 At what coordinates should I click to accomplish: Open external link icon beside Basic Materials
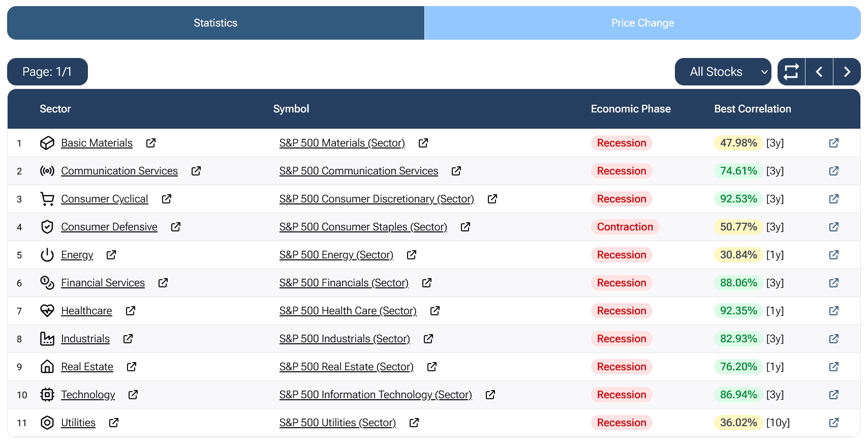tap(151, 143)
